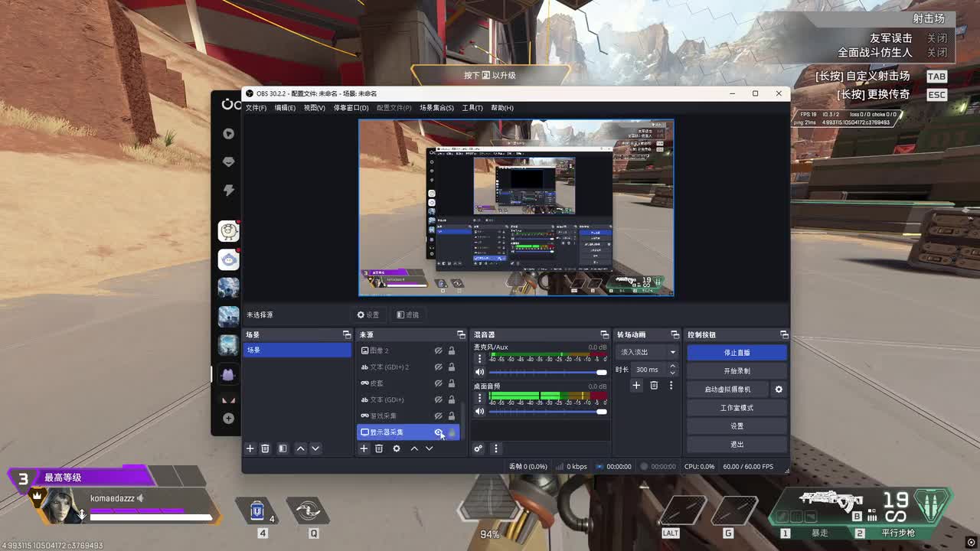Image resolution: width=980 pixels, height=551 pixels.
Task: Mute the 桌面音频 speaker icon
Action: 480,411
